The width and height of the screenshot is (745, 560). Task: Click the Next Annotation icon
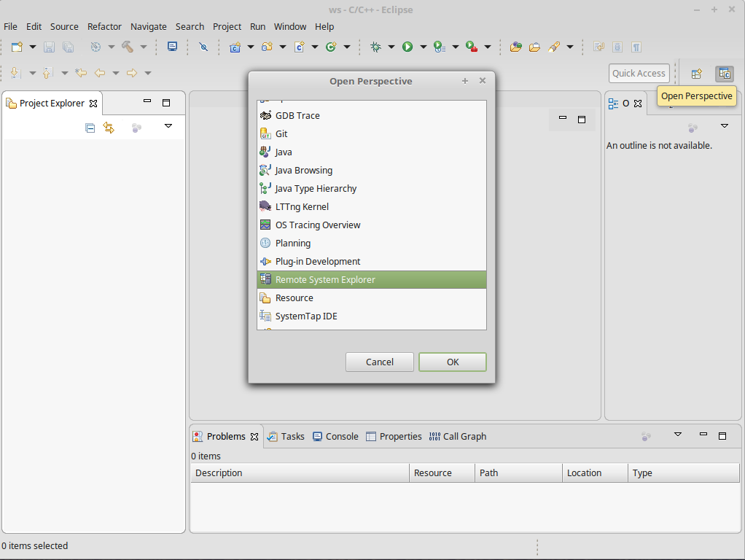point(16,73)
